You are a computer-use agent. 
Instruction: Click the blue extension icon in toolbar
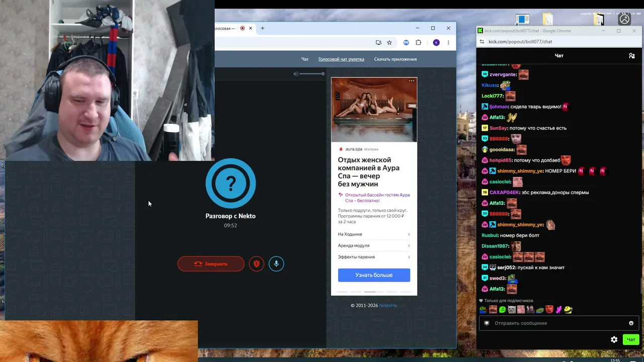coord(406,43)
